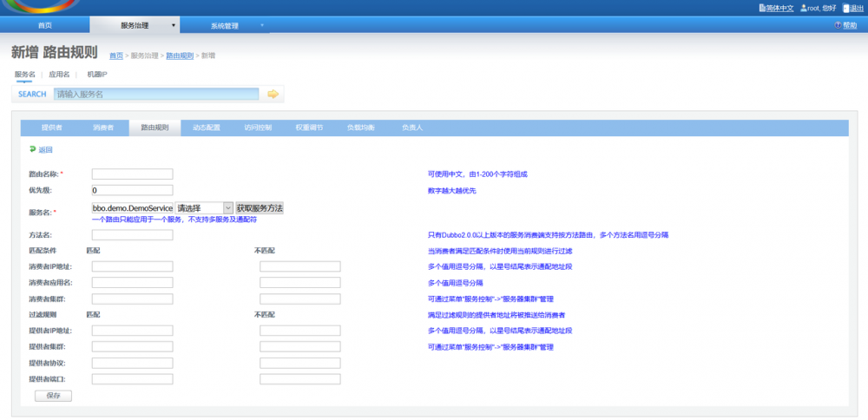The image size is (868, 420).
Task: Select the 应用名 search type
Action: [x=59, y=74]
